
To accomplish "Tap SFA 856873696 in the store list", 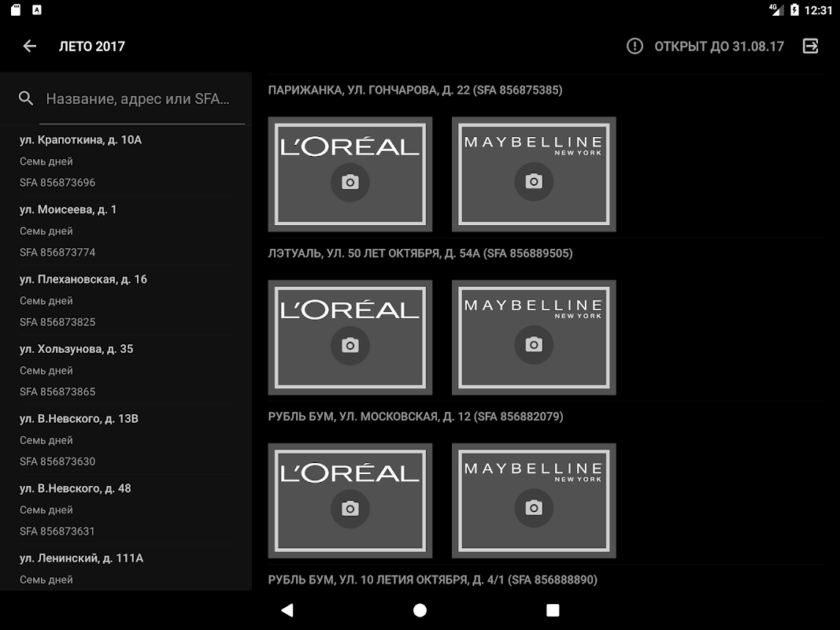I will [x=57, y=183].
